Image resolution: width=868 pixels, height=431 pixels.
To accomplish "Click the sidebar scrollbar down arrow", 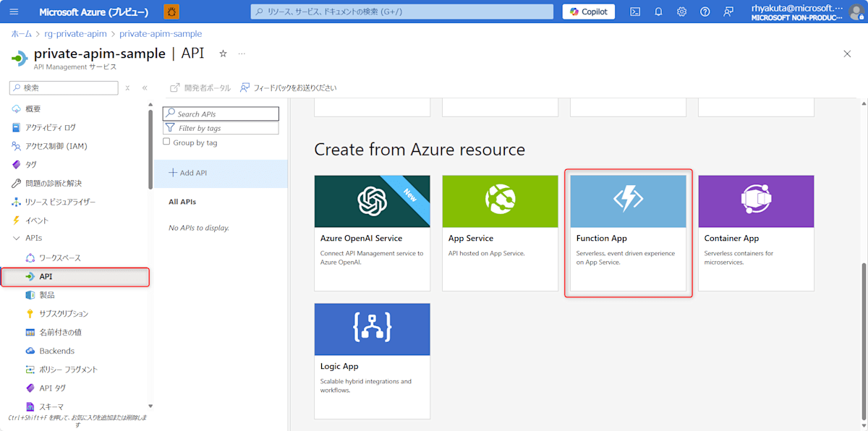I will [150, 406].
